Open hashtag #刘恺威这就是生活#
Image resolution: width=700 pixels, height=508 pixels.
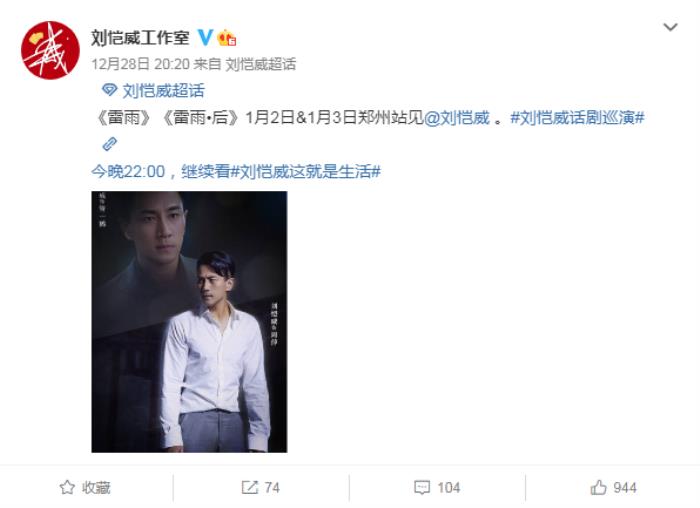(x=305, y=171)
